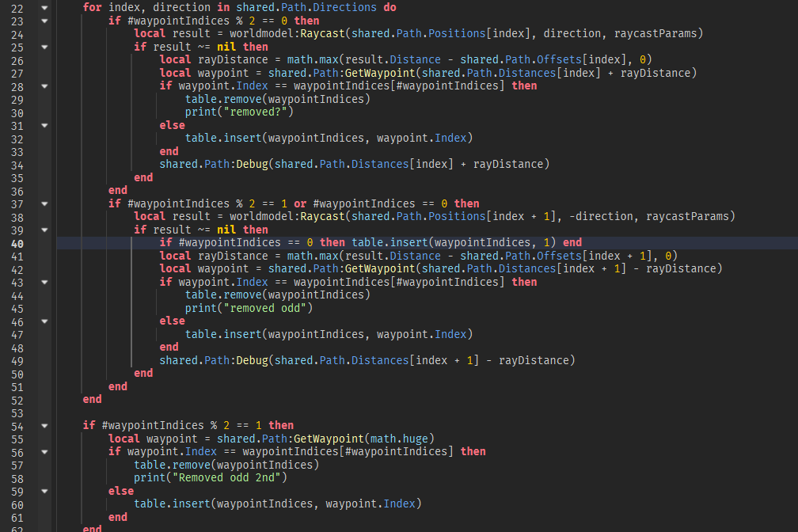
Task: Collapse the for loop starting at line 22
Action: click(44, 7)
